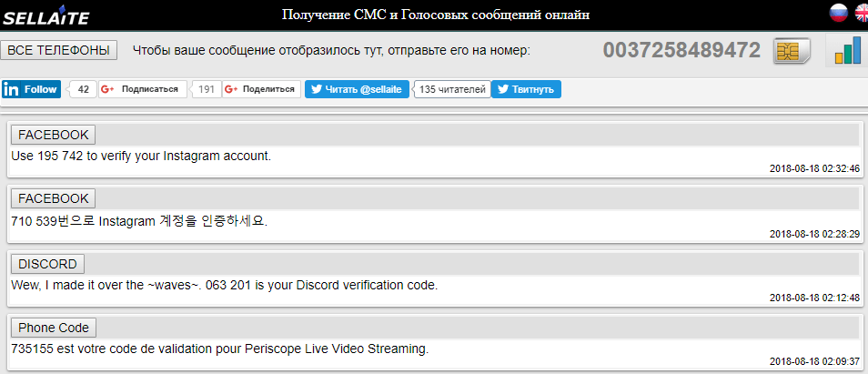Click the LinkedIn Follow button

[32, 89]
